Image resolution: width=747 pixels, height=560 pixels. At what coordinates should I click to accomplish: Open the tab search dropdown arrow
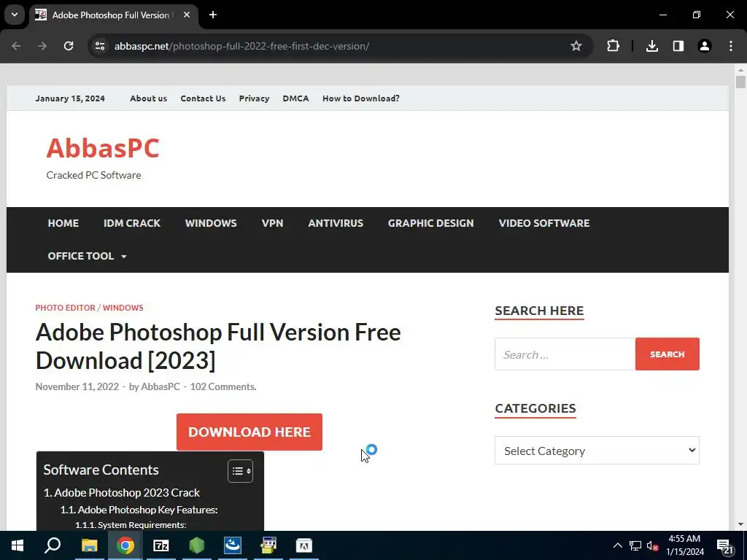pos(15,15)
